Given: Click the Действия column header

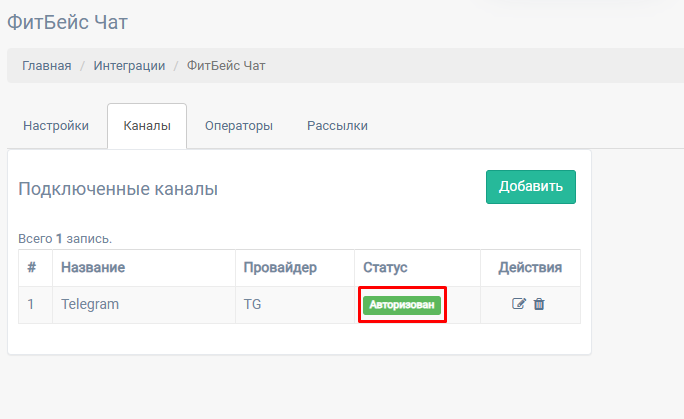Looking at the screenshot, I should 530,268.
